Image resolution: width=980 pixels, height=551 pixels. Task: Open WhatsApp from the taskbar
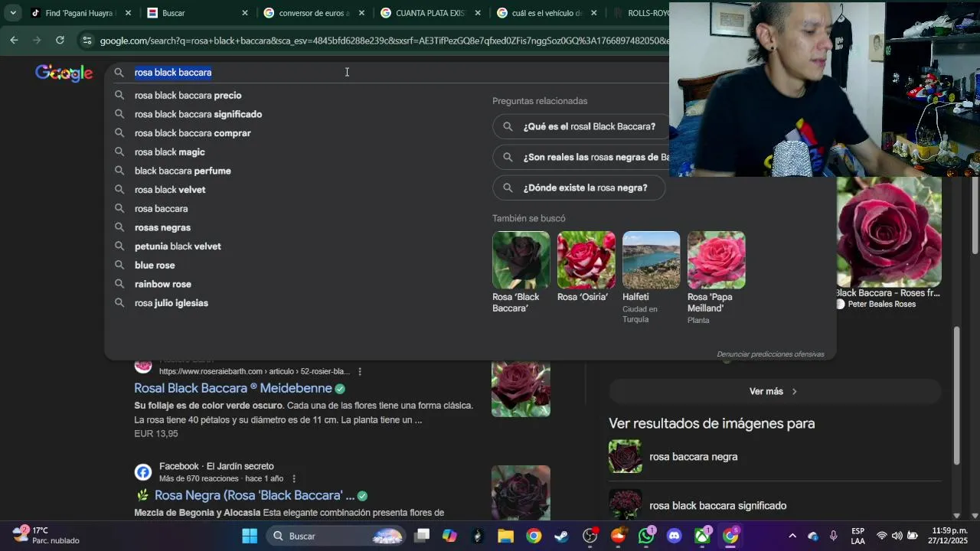(x=646, y=536)
